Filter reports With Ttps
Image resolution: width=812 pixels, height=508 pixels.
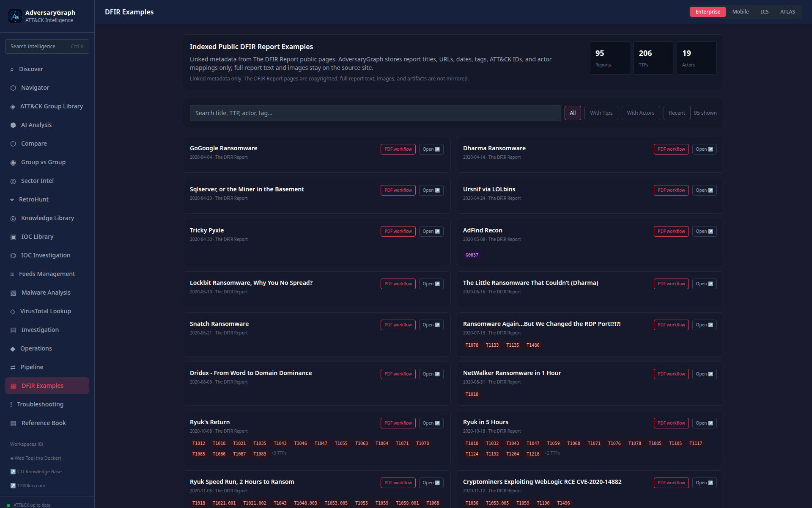601,113
